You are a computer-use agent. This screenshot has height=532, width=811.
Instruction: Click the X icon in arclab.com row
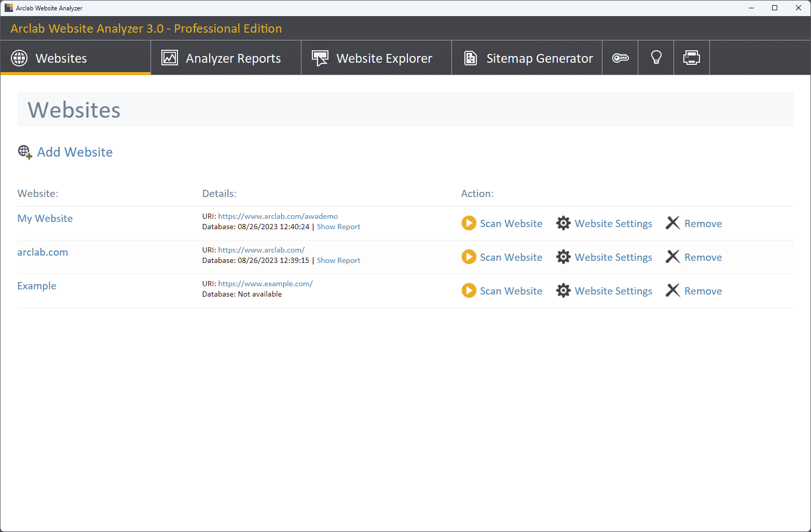click(672, 257)
